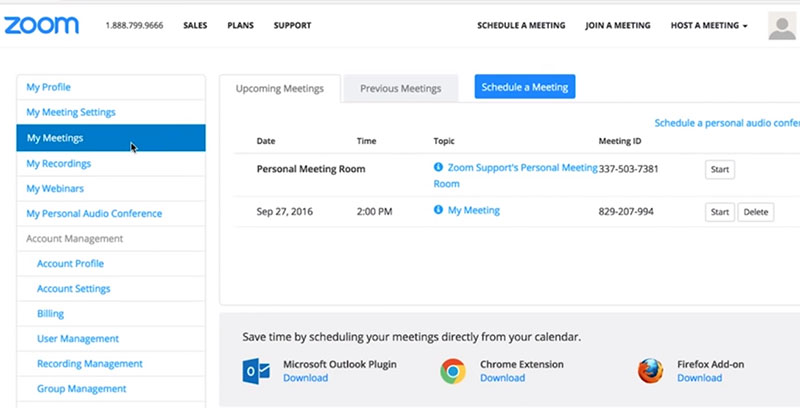
Task: Open the user profile avatar icon
Action: (782, 26)
